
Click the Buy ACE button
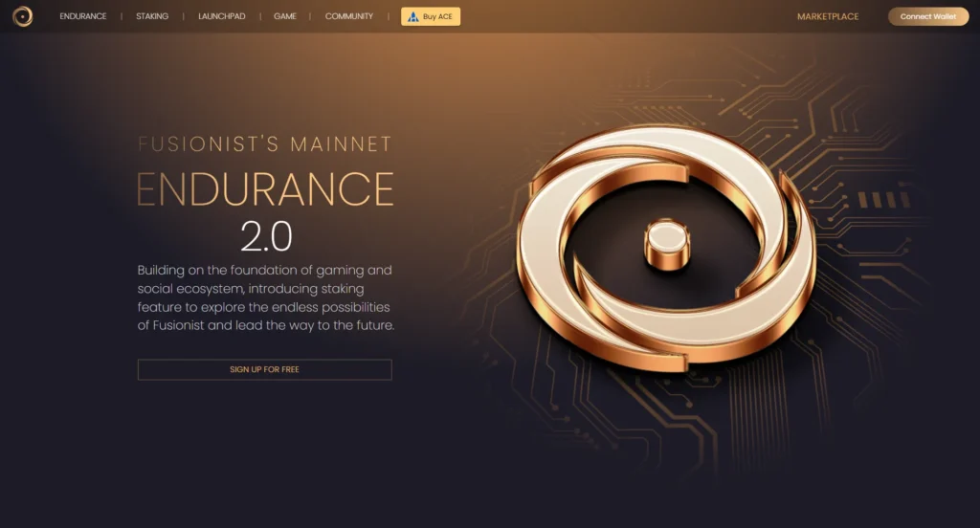coord(431,17)
